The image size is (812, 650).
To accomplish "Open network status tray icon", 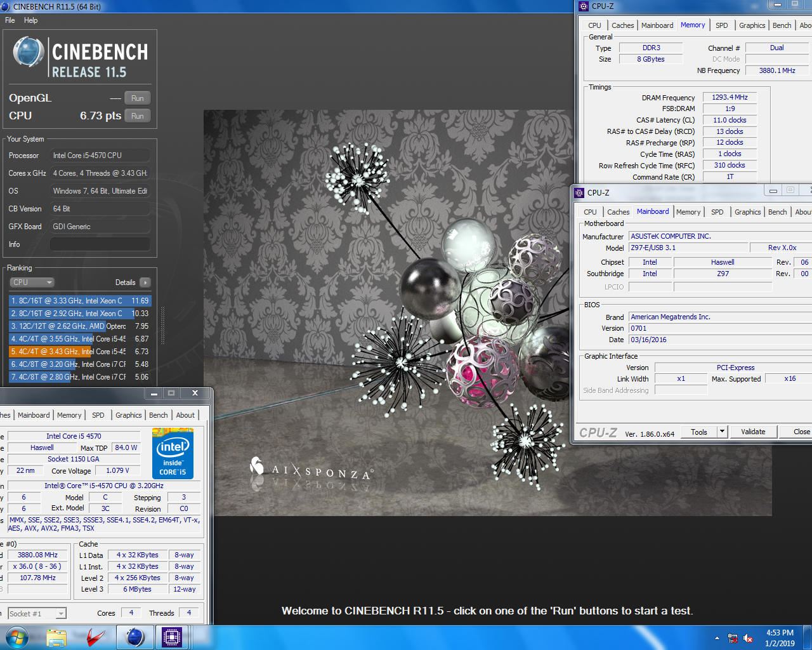I will coord(733,638).
